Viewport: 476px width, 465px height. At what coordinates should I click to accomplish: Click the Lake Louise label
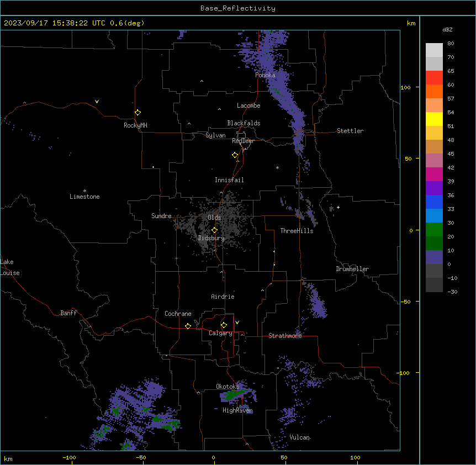pyautogui.click(x=10, y=267)
